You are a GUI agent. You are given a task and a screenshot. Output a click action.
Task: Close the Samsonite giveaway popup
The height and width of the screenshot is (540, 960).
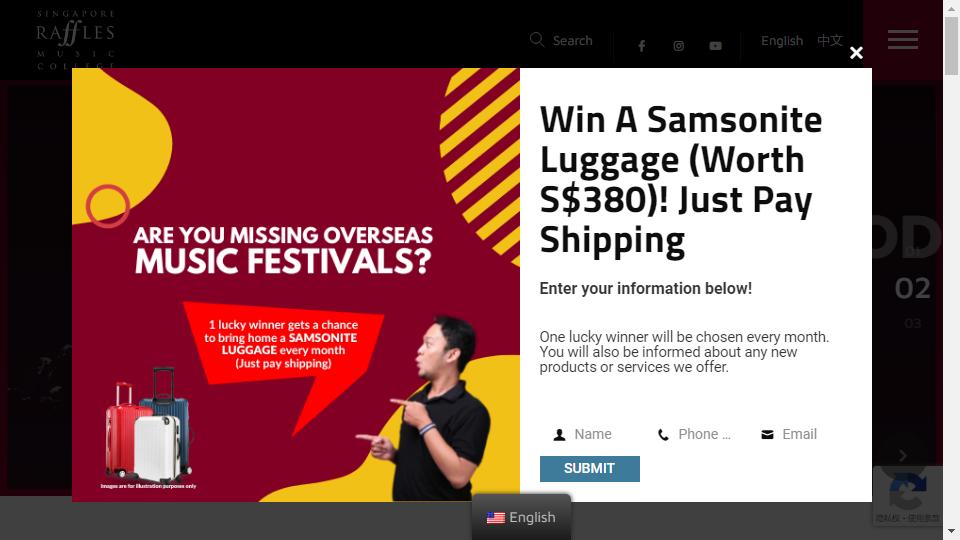click(856, 53)
